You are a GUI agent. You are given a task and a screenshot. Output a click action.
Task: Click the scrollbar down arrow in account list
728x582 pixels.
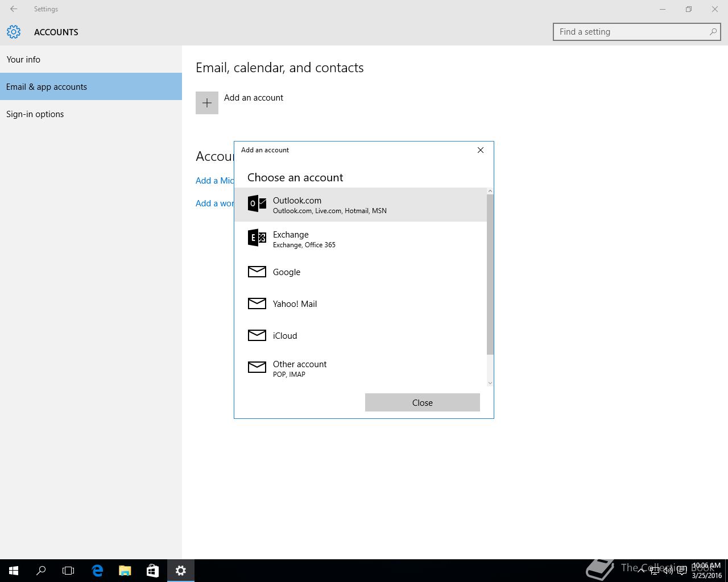[x=490, y=383]
